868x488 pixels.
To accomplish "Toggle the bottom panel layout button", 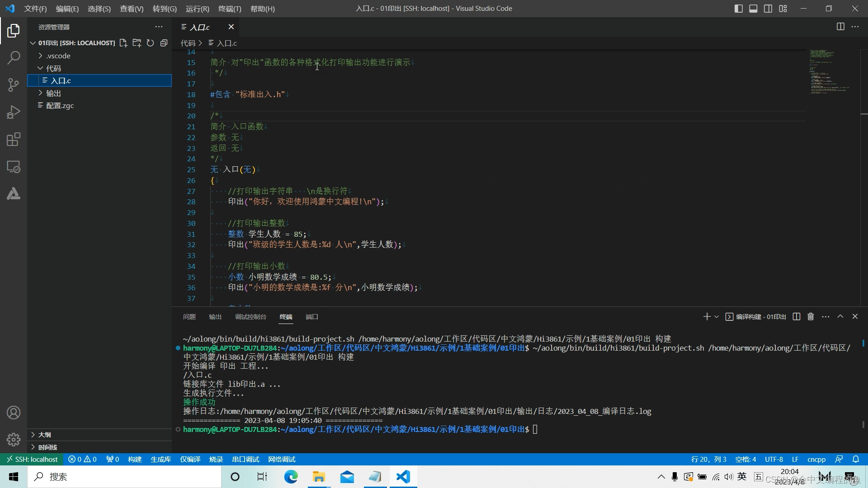I will click(753, 9).
